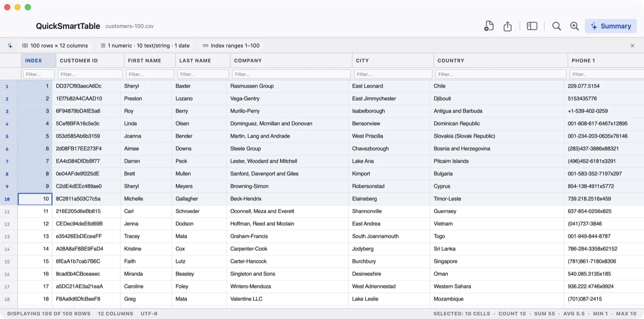Click the add file document icon
The width and height of the screenshot is (644, 319).
[x=489, y=26]
